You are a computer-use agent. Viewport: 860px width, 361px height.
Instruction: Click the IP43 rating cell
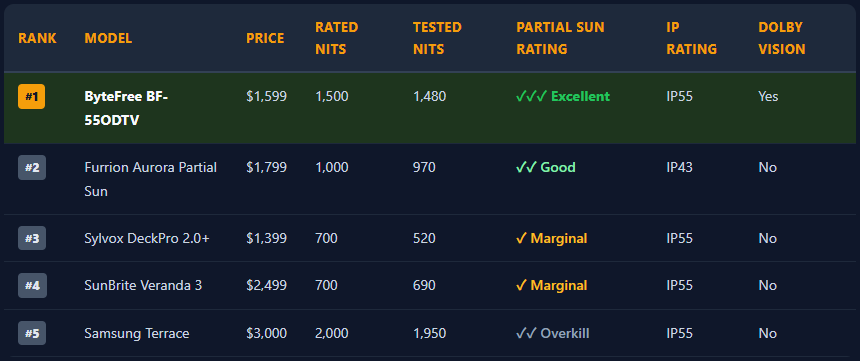tap(680, 167)
